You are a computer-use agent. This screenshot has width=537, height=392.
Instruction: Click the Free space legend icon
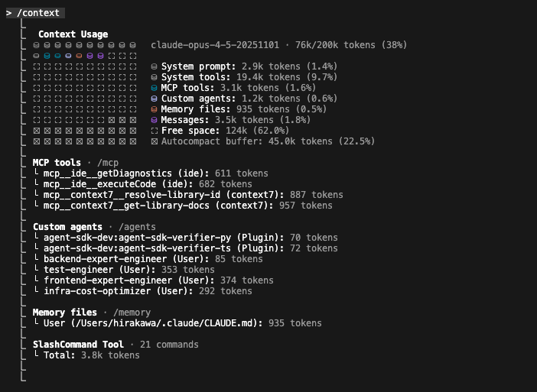(155, 131)
